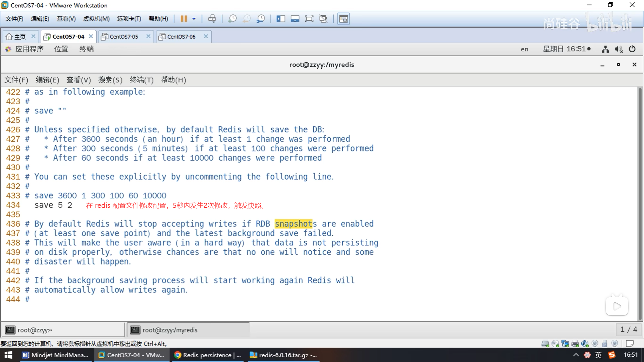Take a VM snapshot
644x362 pixels.
232,19
